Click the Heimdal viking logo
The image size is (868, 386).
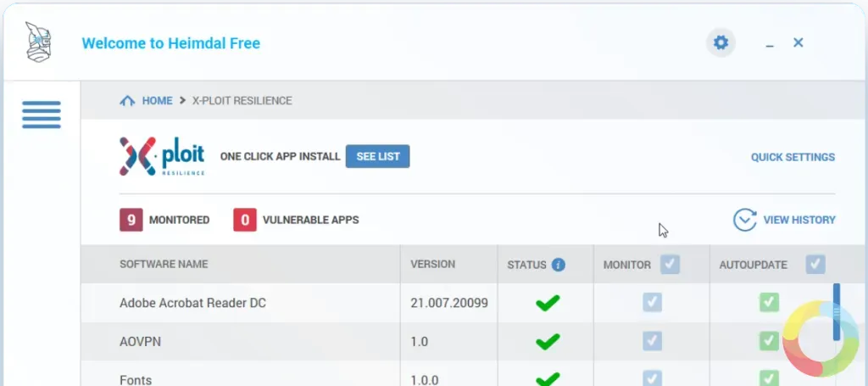pos(39,42)
